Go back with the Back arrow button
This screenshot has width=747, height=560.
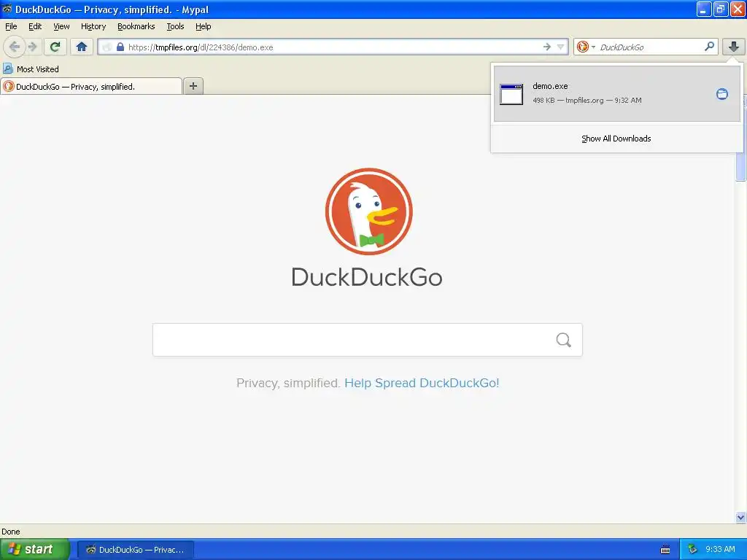coord(14,47)
